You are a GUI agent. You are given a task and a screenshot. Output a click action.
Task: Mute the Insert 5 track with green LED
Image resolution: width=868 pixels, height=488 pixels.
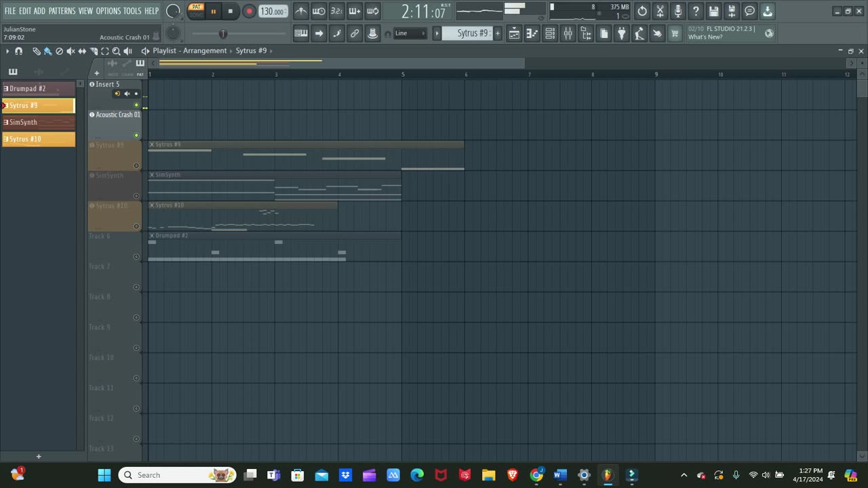(x=136, y=105)
